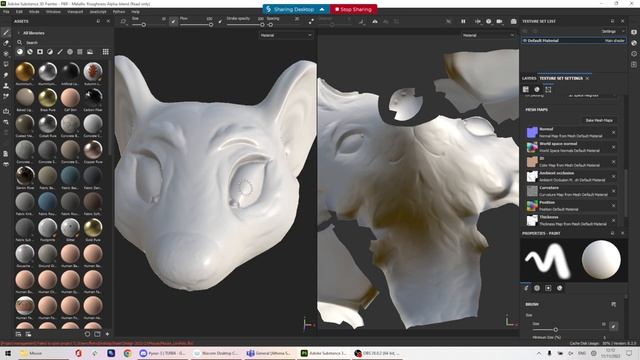The image size is (640, 360).
Task: Open new folder icon at Assets bottom
Action: coord(97,334)
